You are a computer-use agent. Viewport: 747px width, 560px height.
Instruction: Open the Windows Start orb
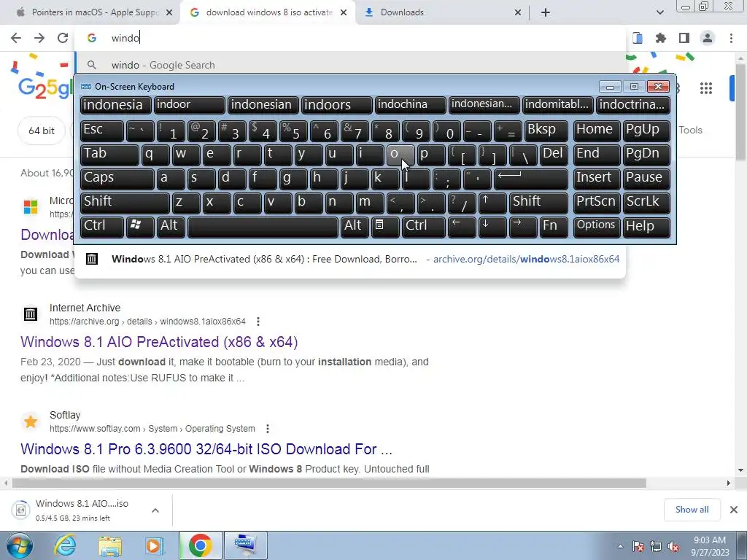coord(19,545)
